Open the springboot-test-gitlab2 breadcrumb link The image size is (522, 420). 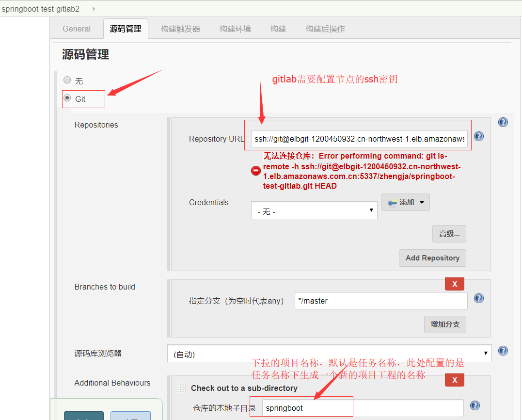41,9
